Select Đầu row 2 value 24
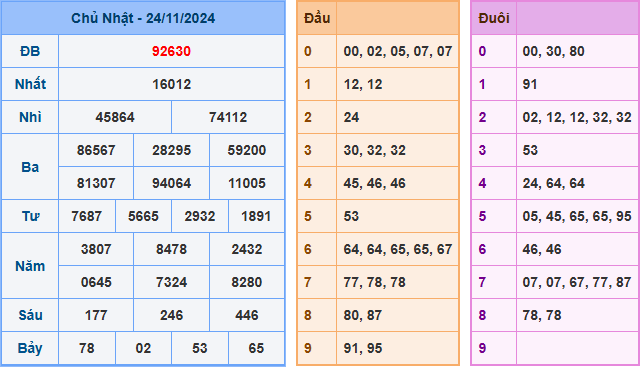This screenshot has width=641, height=367. click(x=351, y=118)
